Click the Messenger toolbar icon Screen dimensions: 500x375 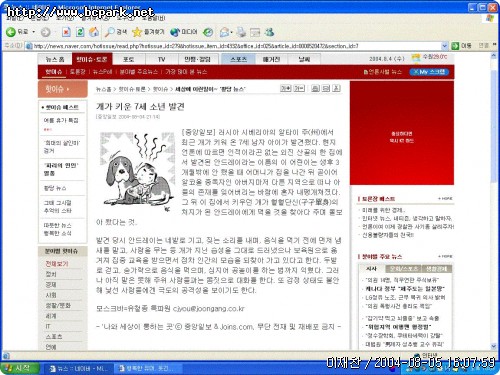tap(269, 32)
